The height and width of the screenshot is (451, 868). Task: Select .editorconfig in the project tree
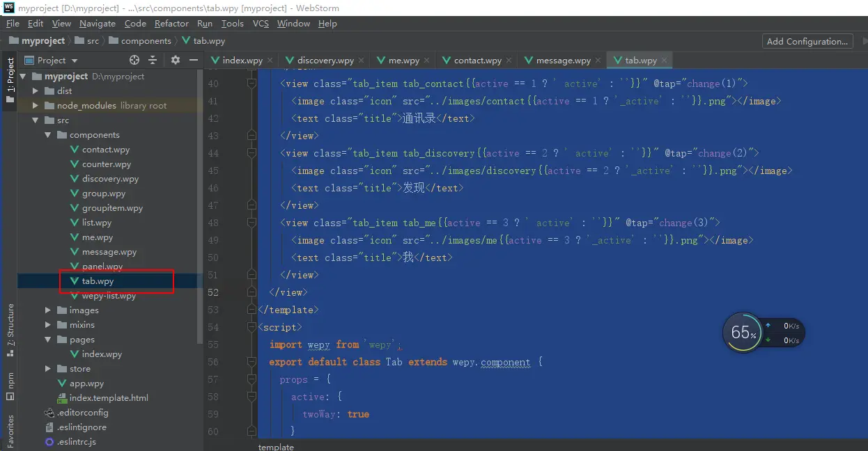pos(82,413)
